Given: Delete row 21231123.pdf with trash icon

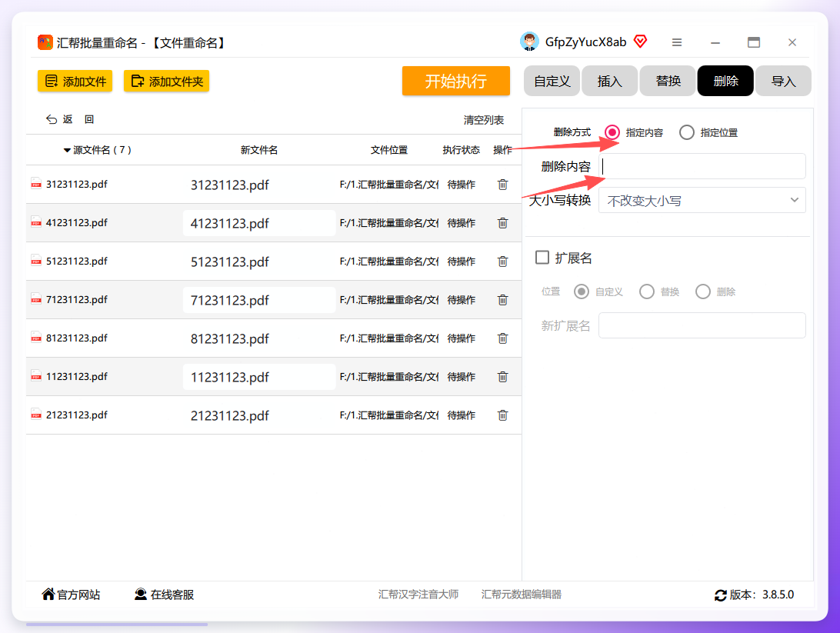Looking at the screenshot, I should coord(502,415).
